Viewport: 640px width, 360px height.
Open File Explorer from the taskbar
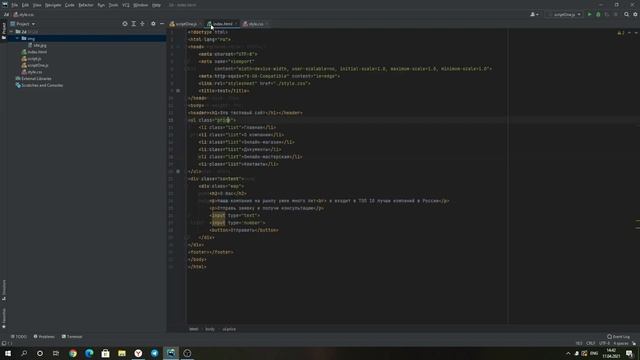coord(122,353)
